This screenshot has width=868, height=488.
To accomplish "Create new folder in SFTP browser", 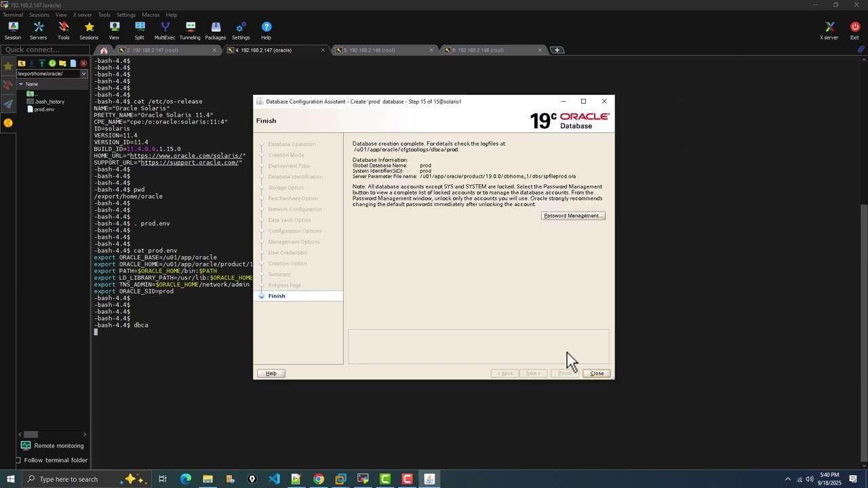I will pyautogui.click(x=62, y=63).
